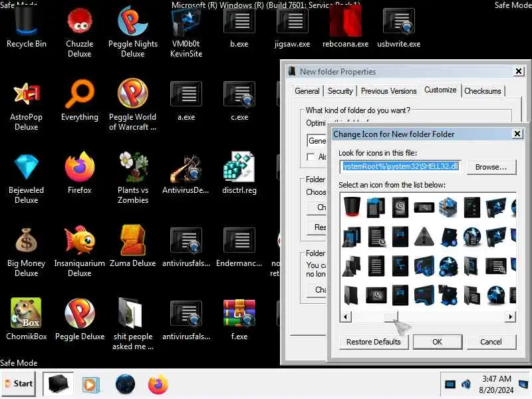Open the media player taskbar button
Screen dimensions: 532x399
[91, 384]
